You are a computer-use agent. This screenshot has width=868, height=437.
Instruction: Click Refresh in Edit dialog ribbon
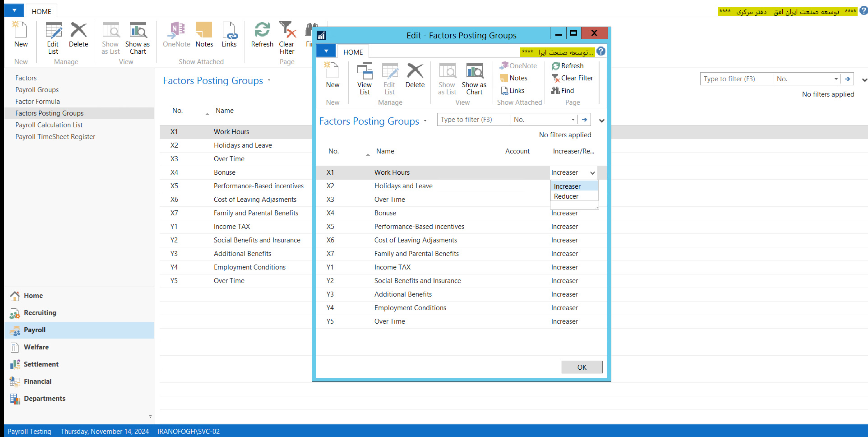568,66
